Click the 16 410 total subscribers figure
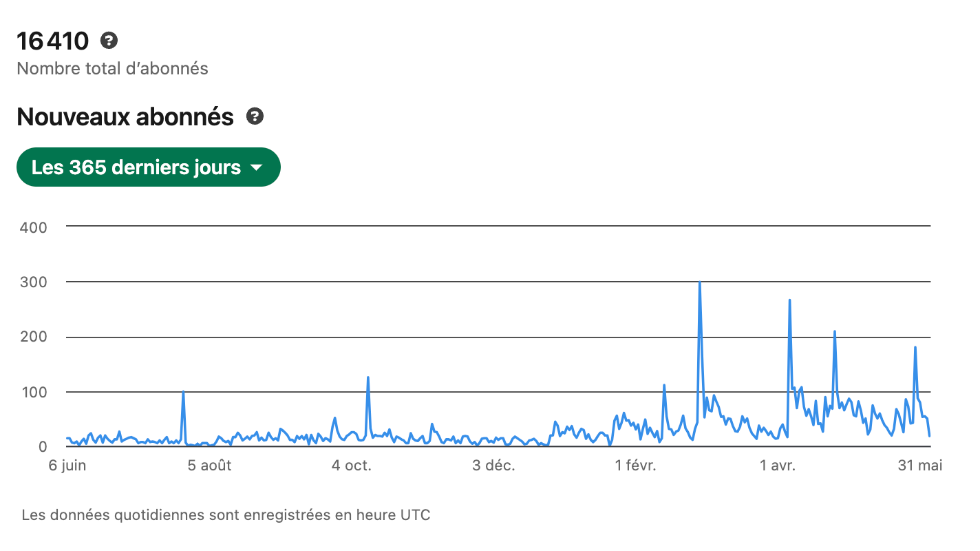980x551 pixels. coord(53,41)
